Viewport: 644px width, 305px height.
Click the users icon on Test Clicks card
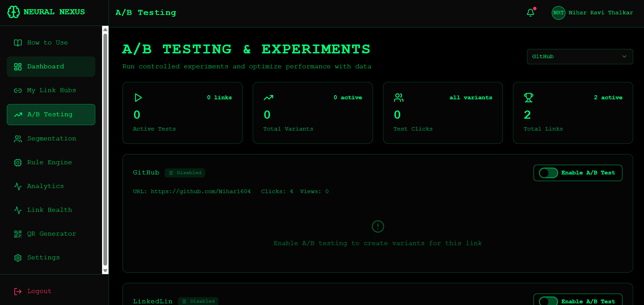[398, 98]
